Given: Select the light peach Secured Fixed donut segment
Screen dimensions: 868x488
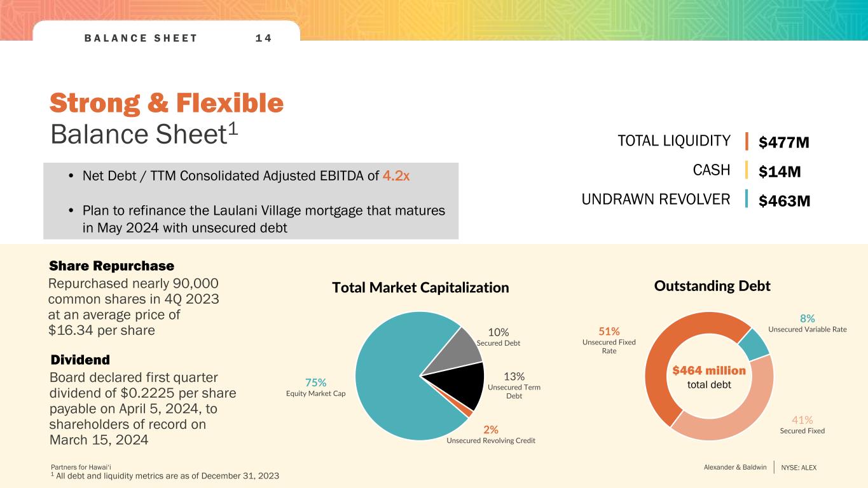Looking at the screenshot, I should 731,418.
